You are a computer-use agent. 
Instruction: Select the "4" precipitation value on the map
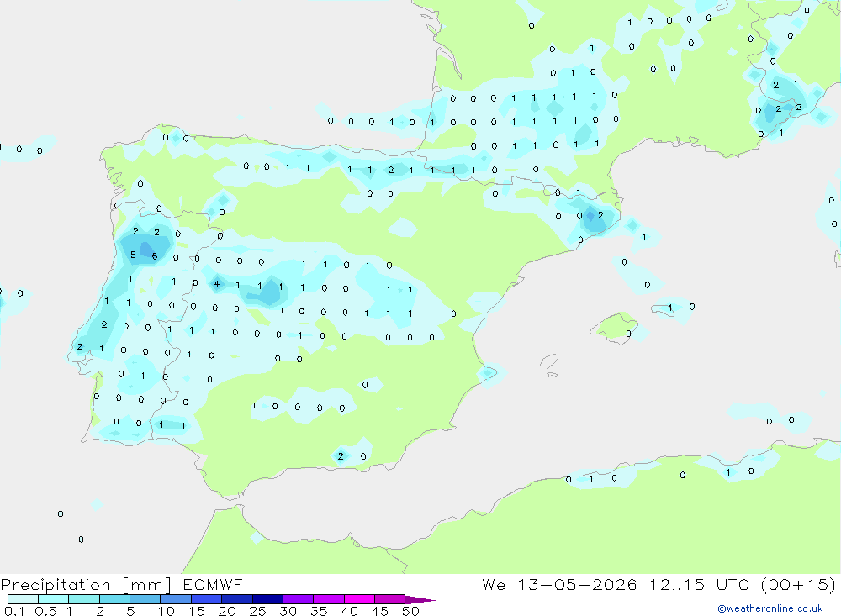pos(217,283)
